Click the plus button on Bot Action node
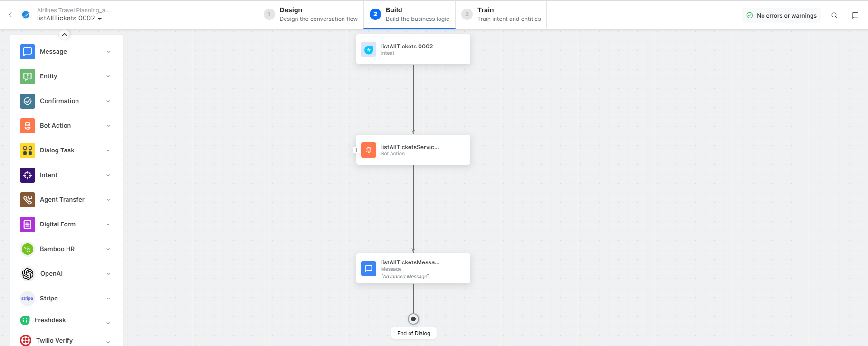868x346 pixels. coord(356,150)
